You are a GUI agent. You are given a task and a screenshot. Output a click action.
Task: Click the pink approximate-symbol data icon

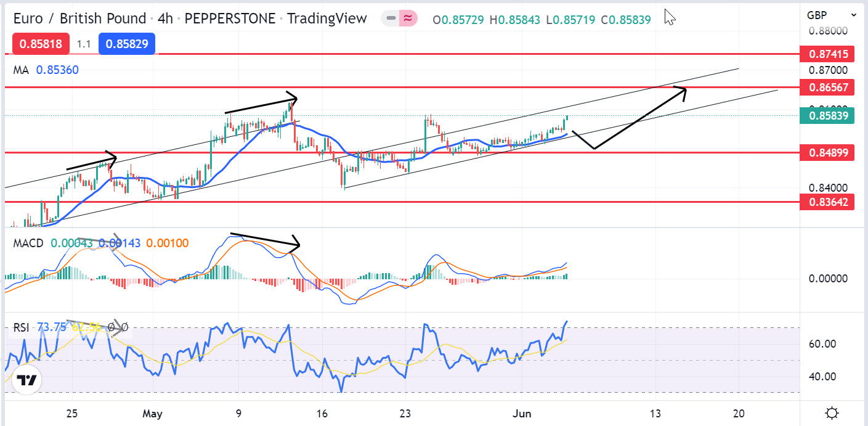(x=407, y=19)
